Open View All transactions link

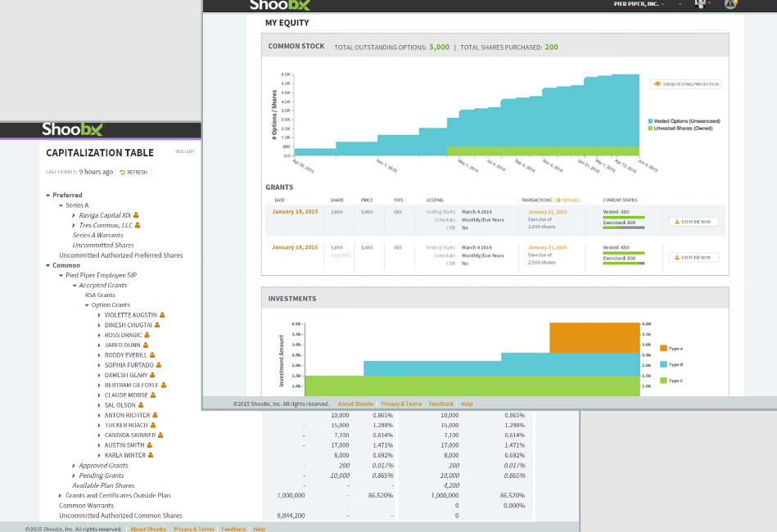coord(567,200)
